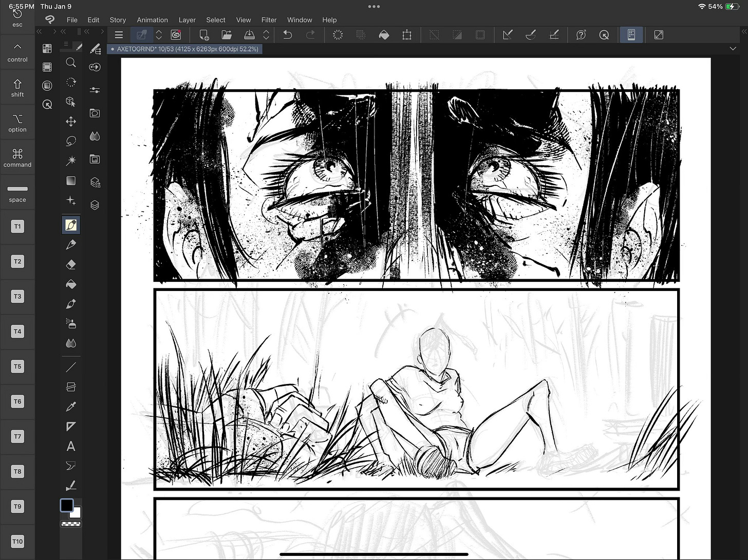Select the Figure line tool
This screenshot has width=748, height=560.
point(71,367)
